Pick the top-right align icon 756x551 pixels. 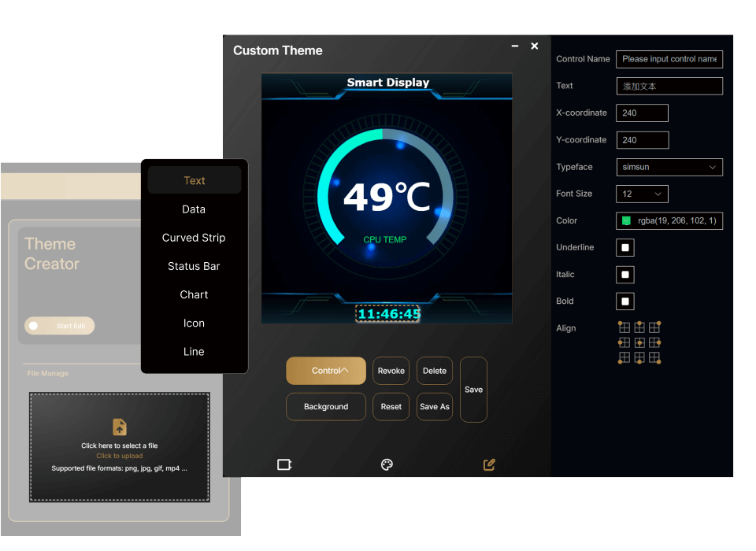(x=654, y=327)
